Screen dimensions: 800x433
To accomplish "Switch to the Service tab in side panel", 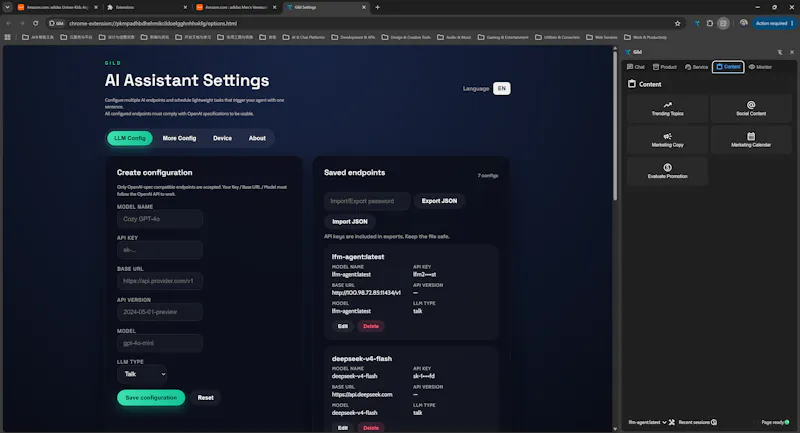I will pyautogui.click(x=696, y=67).
